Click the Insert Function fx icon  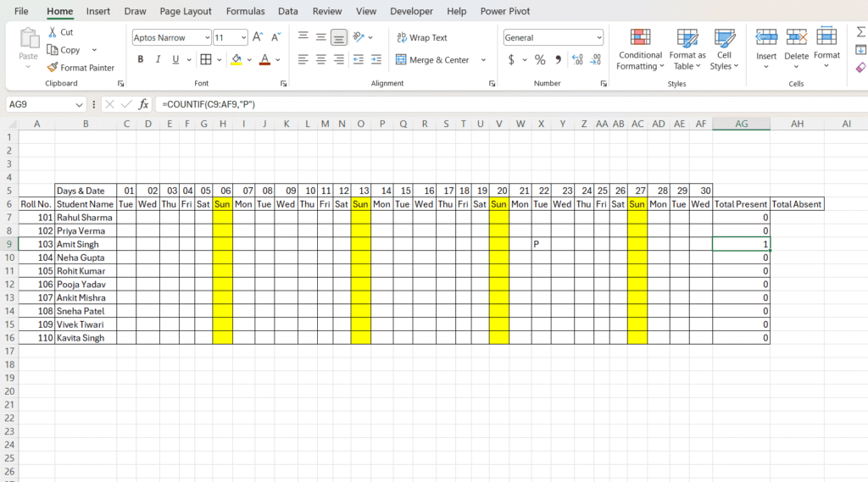[143, 104]
